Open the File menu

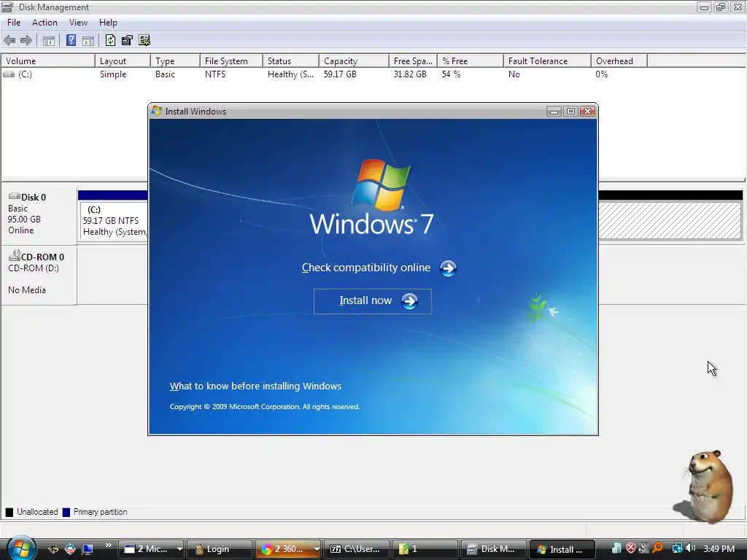(x=14, y=23)
